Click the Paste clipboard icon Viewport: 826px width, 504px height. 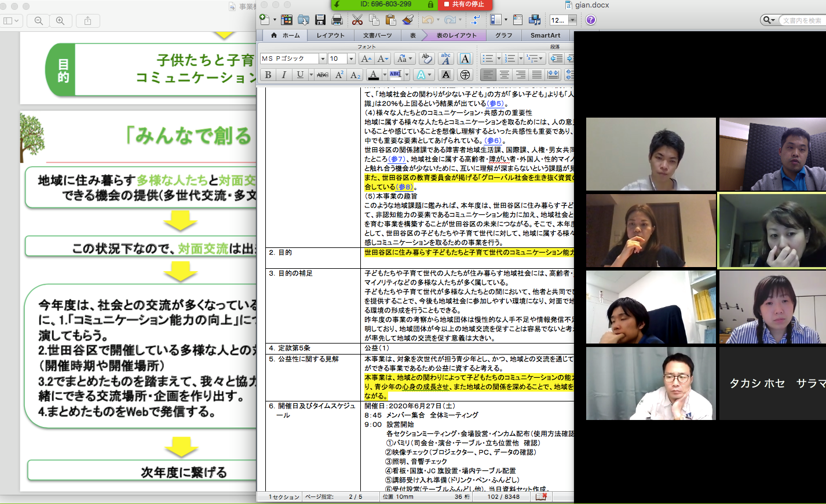pyautogui.click(x=390, y=20)
